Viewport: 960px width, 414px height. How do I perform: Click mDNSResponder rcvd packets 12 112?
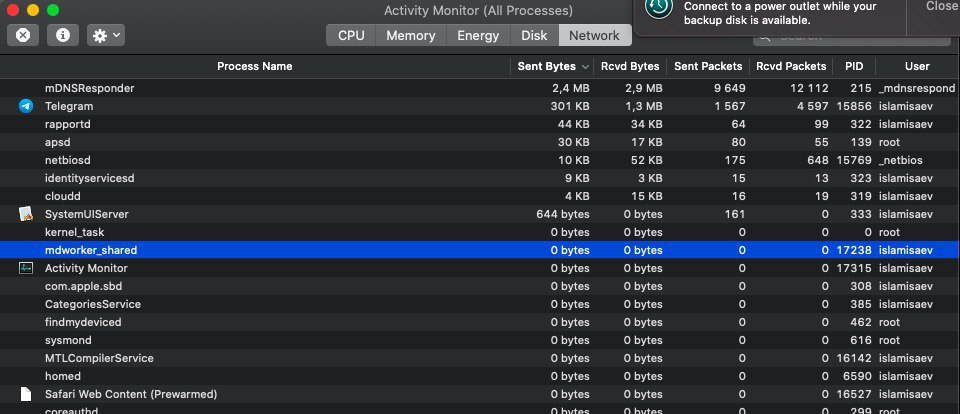(809, 88)
